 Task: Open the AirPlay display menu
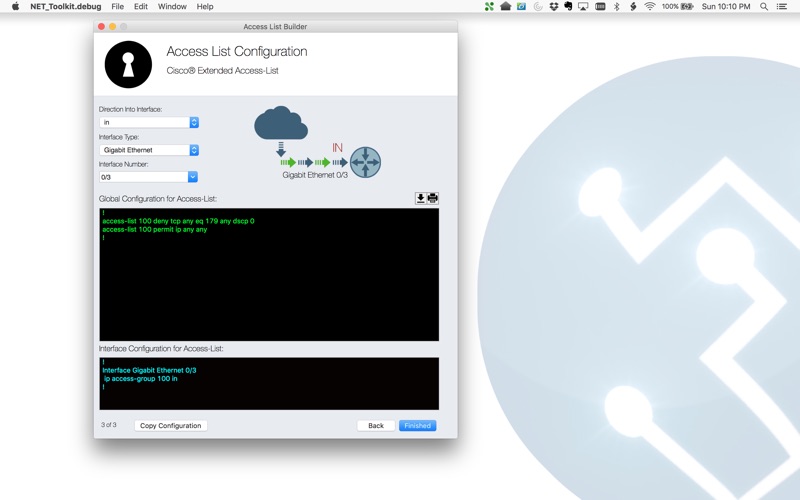tap(583, 7)
